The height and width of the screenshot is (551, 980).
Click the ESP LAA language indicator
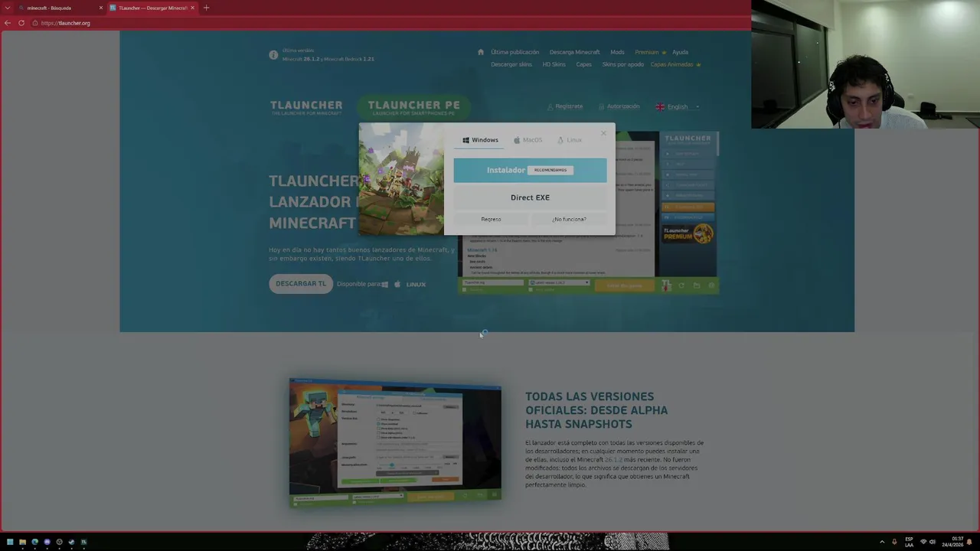click(x=909, y=542)
